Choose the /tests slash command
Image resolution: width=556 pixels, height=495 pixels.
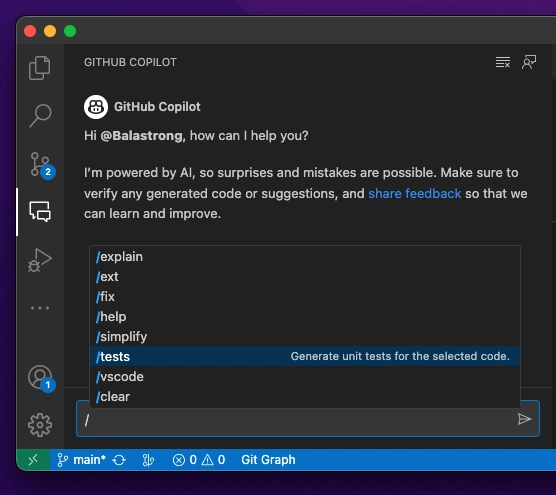[x=305, y=356]
